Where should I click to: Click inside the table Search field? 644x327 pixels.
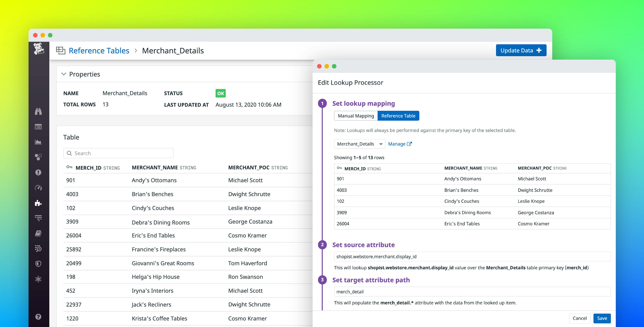118,153
